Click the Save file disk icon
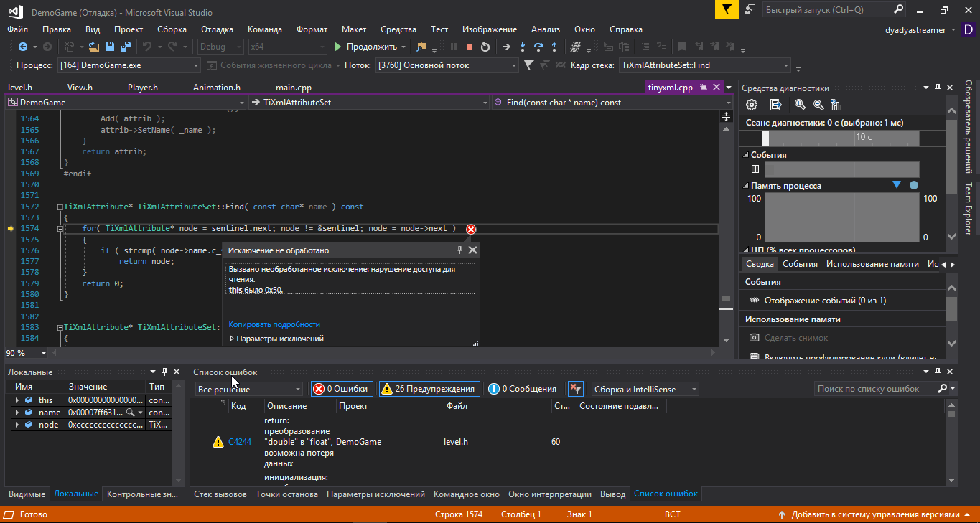This screenshot has height=523, width=980. 110,47
